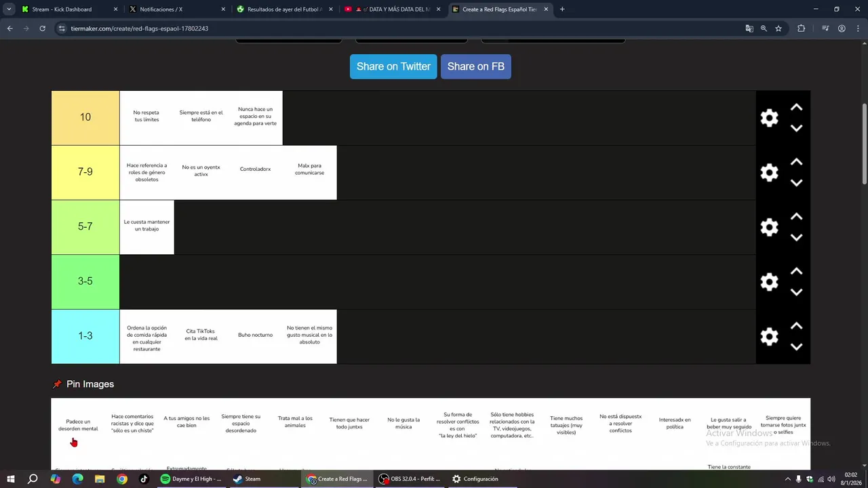Click the yellow 7-9 tier label
The width and height of the screenshot is (868, 488).
pyautogui.click(x=85, y=172)
